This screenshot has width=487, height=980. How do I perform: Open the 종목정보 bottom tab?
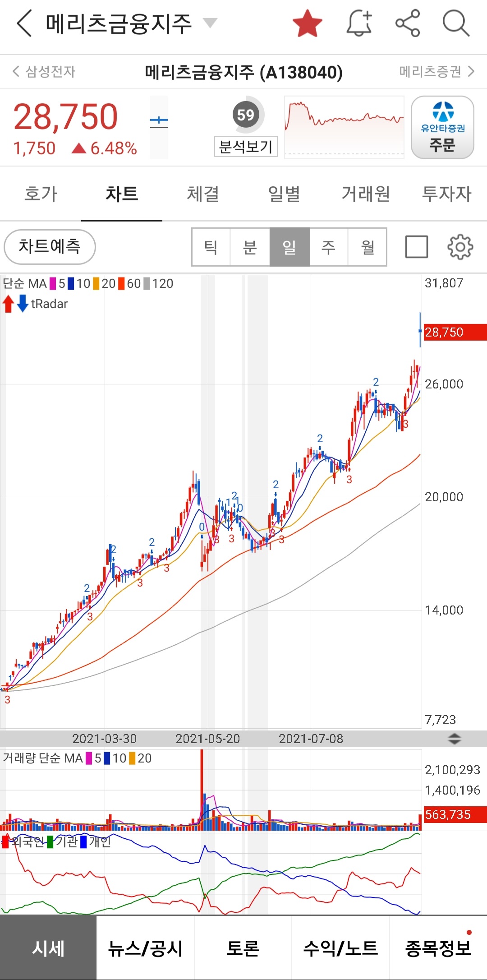438,948
